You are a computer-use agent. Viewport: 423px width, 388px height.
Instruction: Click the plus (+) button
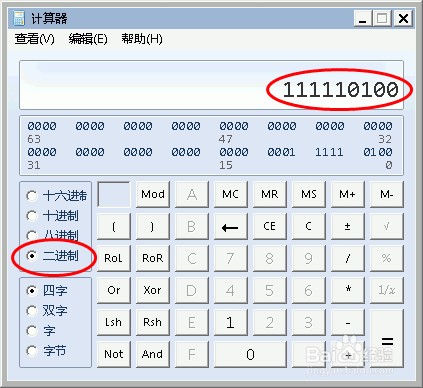point(348,354)
